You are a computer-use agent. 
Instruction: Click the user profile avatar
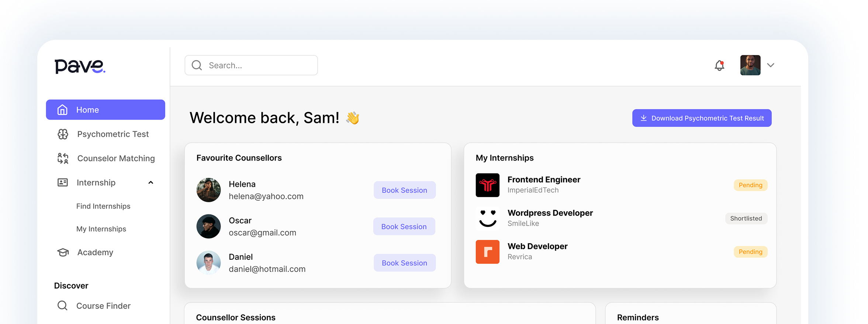coord(750,65)
